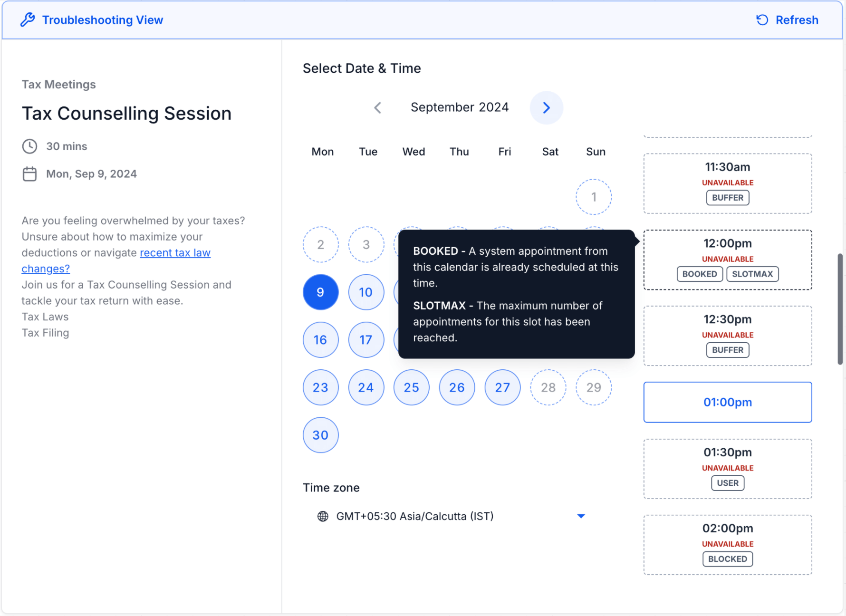Click disabled date 28
This screenshot has height=616, width=846.
click(x=548, y=387)
